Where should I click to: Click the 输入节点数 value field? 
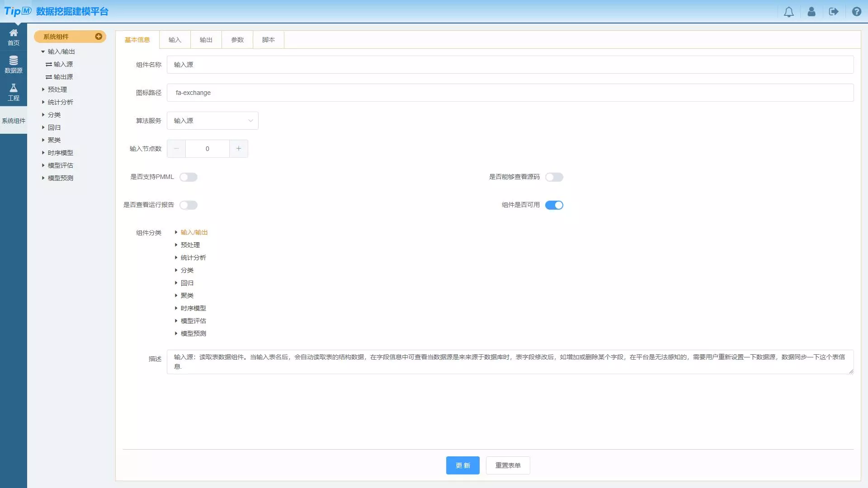click(208, 149)
